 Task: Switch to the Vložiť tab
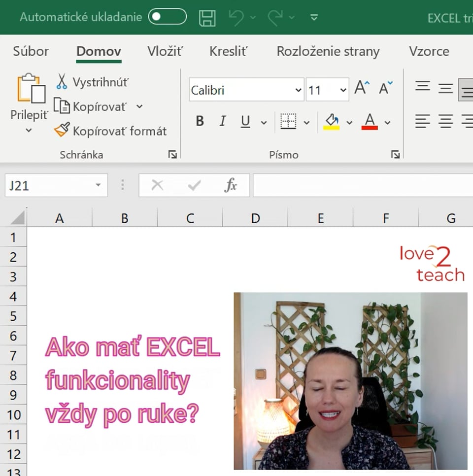[x=165, y=51]
